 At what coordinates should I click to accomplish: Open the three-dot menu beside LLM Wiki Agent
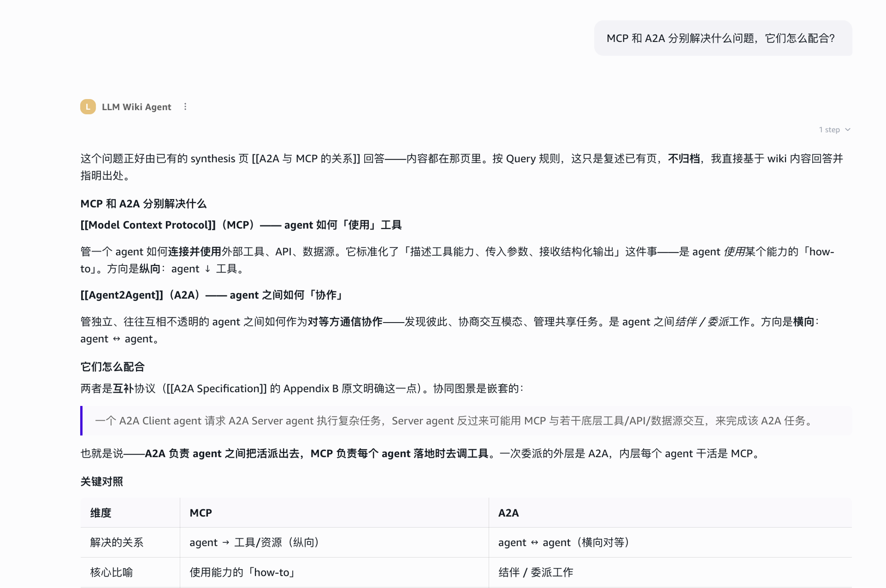click(x=185, y=107)
